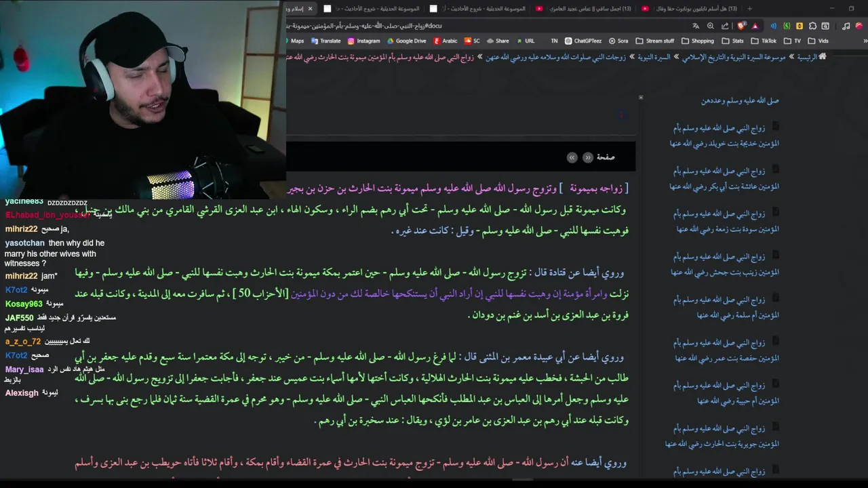This screenshot has height=488, width=868.
Task: Click chat username Kosay963
Action: (x=24, y=304)
